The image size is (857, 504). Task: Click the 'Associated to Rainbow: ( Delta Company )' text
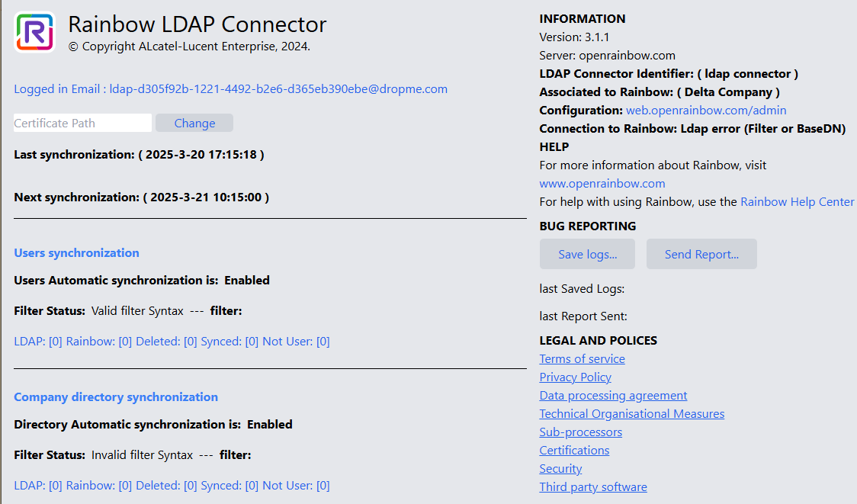click(660, 92)
